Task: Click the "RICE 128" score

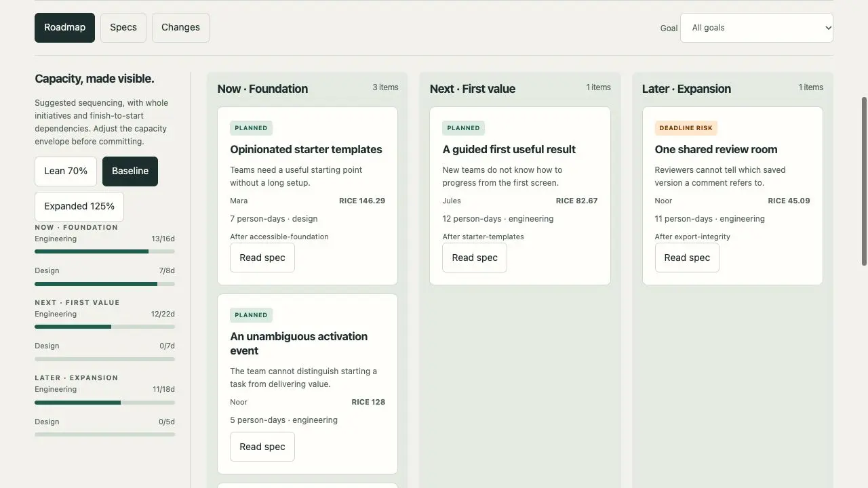Action: [x=368, y=402]
